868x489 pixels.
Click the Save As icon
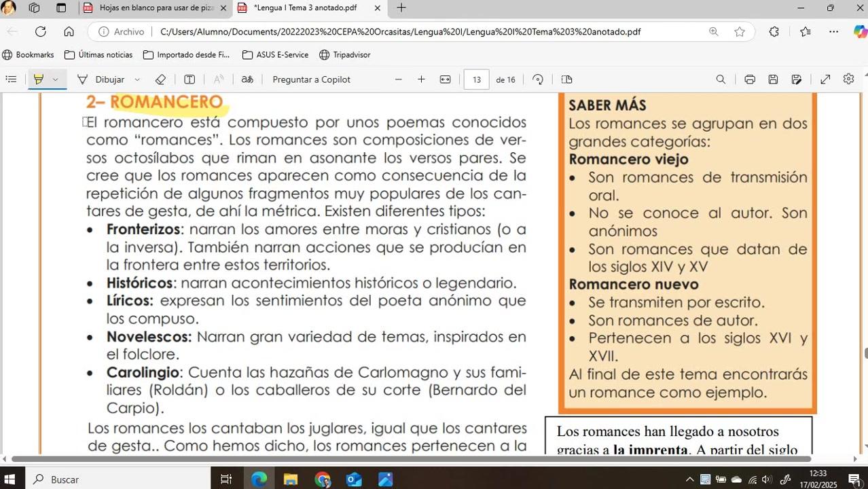(797, 79)
